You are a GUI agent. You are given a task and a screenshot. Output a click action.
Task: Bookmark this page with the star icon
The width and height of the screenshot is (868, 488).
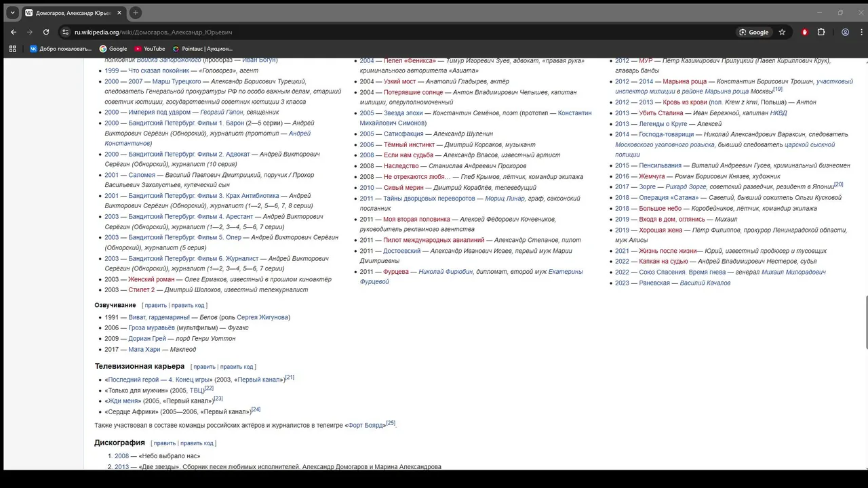tap(782, 32)
